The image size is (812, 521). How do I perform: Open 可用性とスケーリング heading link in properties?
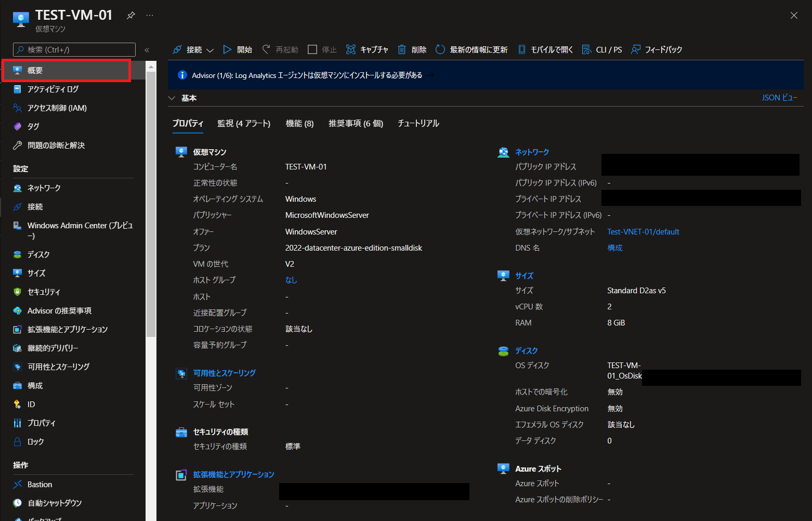(224, 373)
